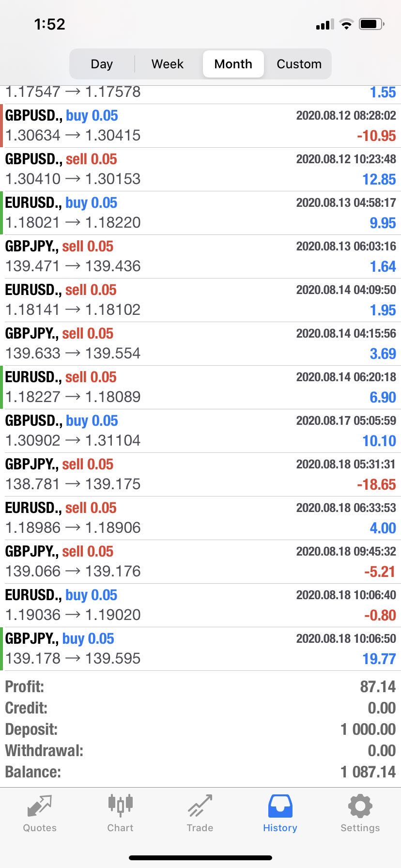Screen dimensions: 401x868
Task: Open GBPUSD buy trade with -10.95 loss
Action: (200, 126)
